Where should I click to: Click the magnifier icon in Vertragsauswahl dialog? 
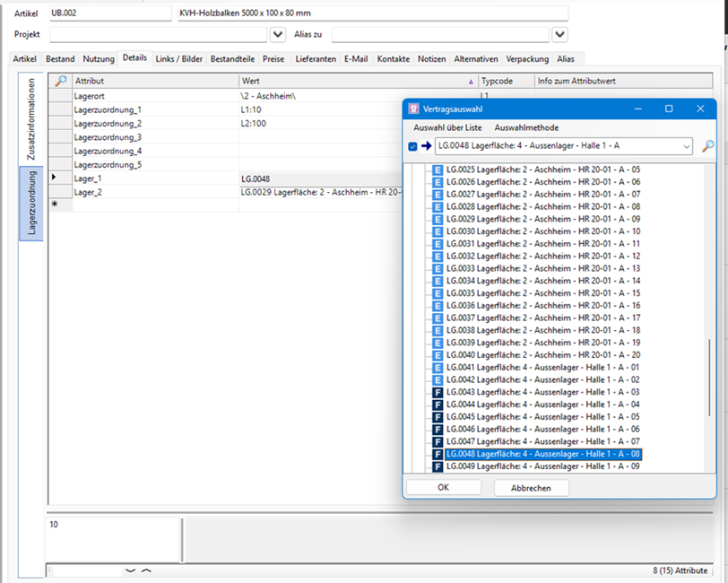[707, 146]
